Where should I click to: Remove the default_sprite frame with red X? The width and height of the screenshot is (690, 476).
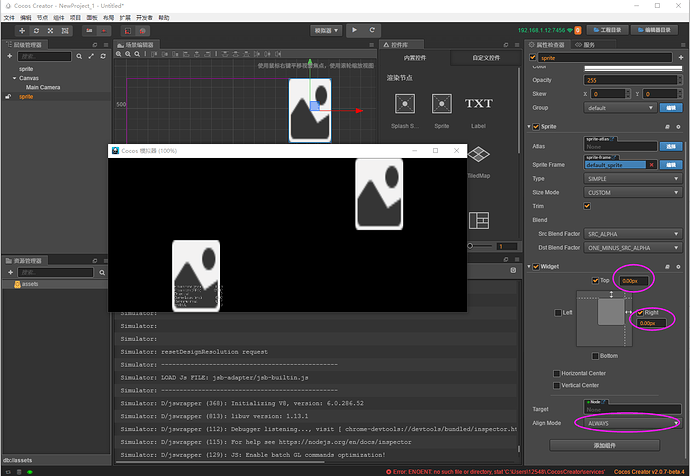click(652, 165)
